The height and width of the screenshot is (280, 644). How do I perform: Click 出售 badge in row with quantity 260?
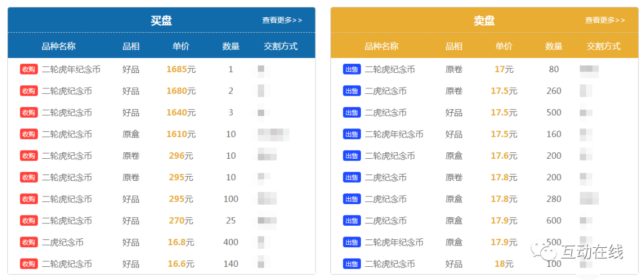(352, 91)
